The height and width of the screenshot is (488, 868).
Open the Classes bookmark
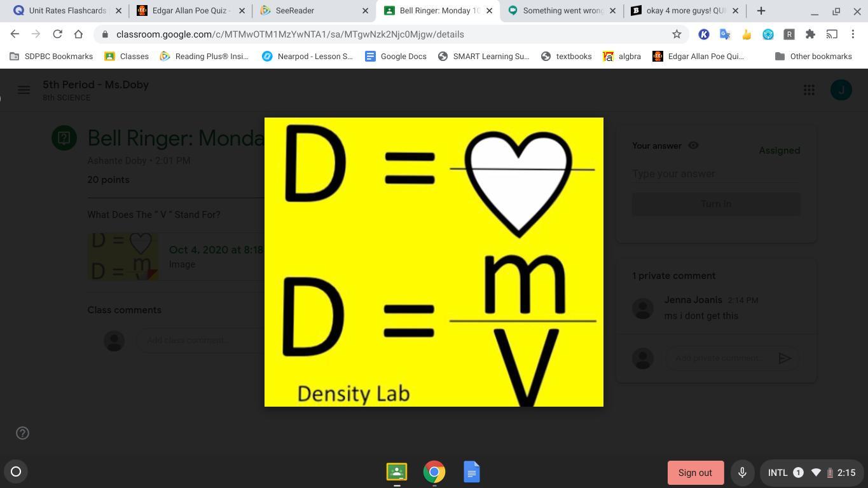[127, 57]
